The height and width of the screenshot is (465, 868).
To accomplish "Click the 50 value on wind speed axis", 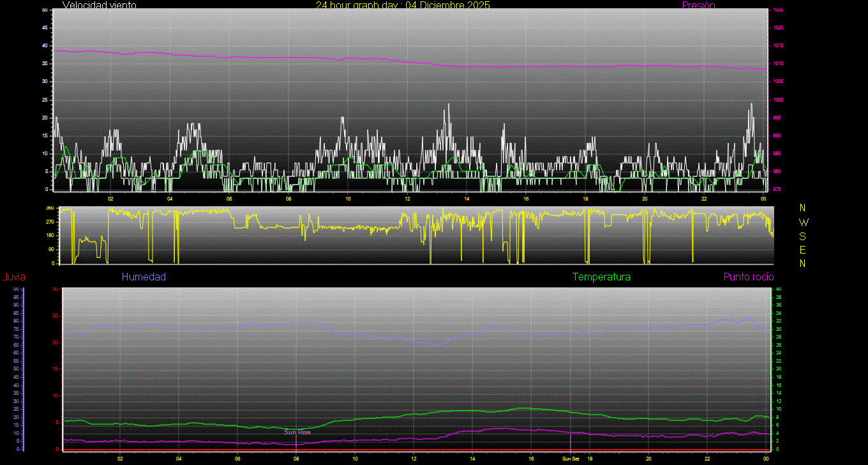I will (44, 10).
